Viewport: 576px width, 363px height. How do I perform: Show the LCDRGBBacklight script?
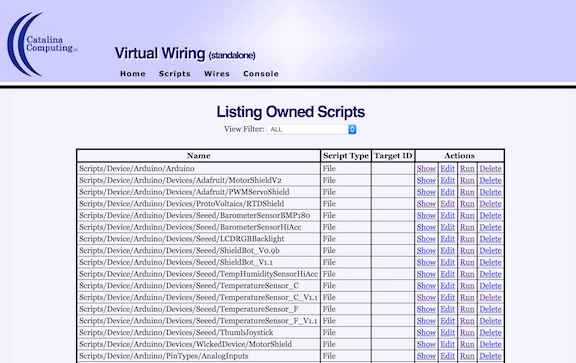426,239
